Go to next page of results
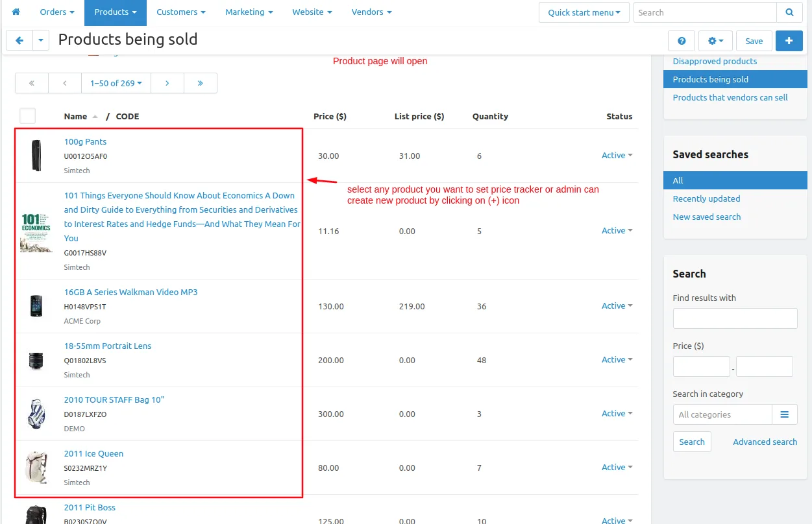812x524 pixels. point(167,83)
